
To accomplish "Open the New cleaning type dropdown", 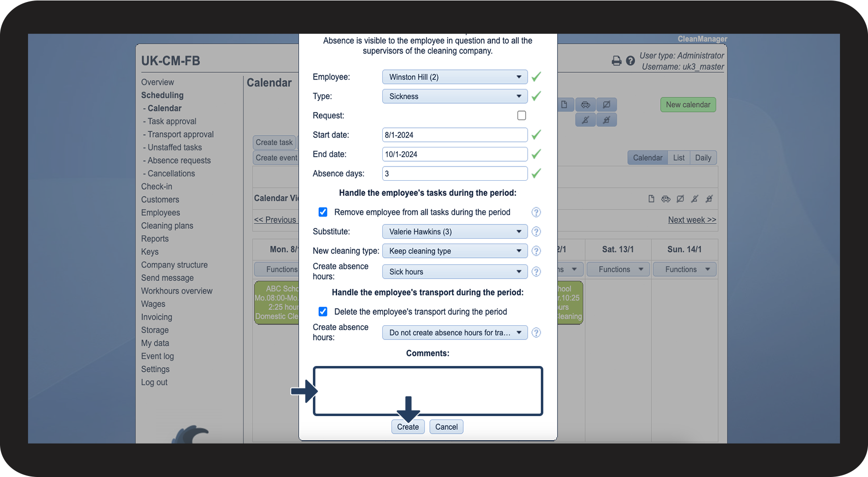I will [x=455, y=251].
